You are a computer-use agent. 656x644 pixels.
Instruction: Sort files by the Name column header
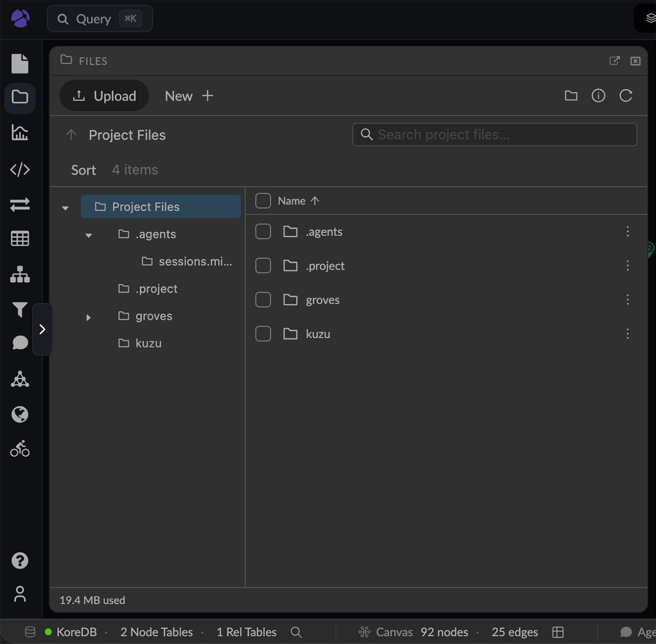point(298,201)
